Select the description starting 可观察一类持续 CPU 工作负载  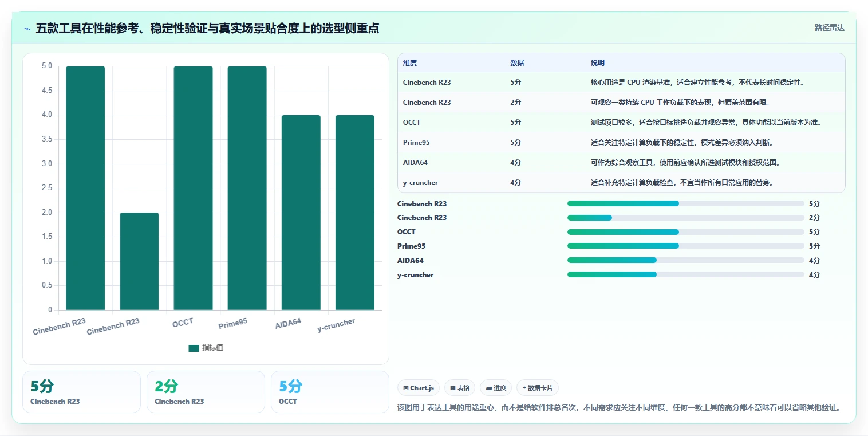(x=680, y=103)
